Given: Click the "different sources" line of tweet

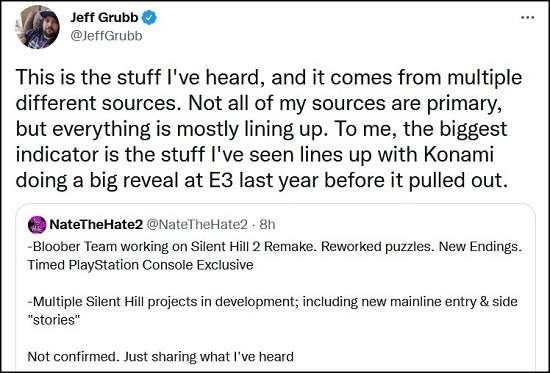Looking at the screenshot, I should point(258,103).
